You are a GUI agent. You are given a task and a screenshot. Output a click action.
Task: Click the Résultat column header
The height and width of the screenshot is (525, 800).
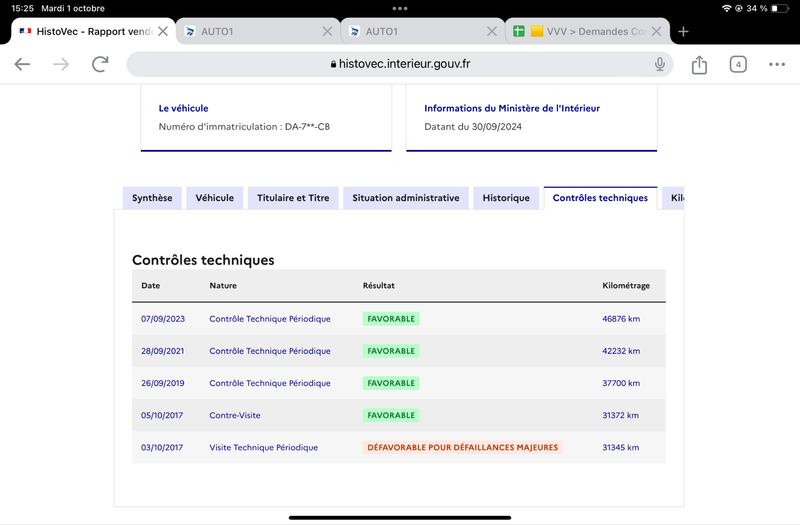(x=379, y=286)
